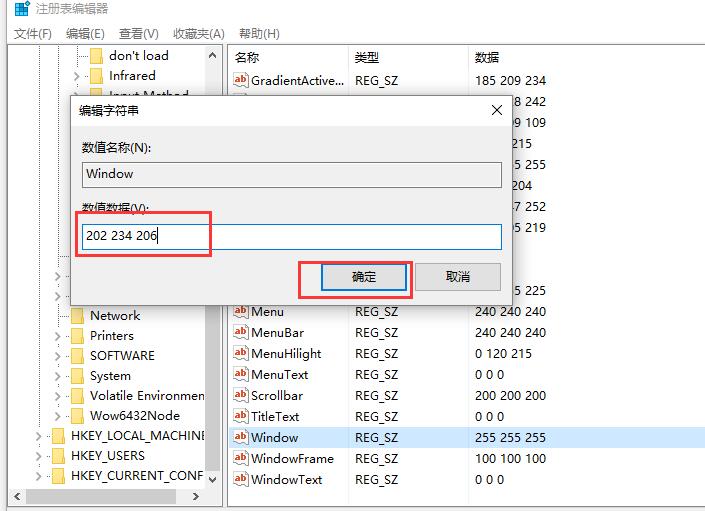Image resolution: width=705 pixels, height=511 pixels.
Task: Click the ab icon next to GradientActive entry
Action: pos(240,80)
